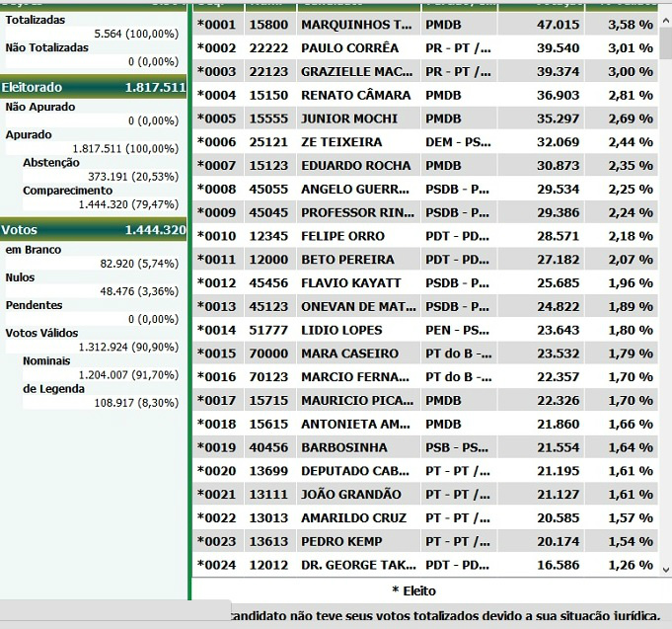Viewport: 672px width, 629px height.
Task: Click the Votos Válidos label
Action: [42, 333]
